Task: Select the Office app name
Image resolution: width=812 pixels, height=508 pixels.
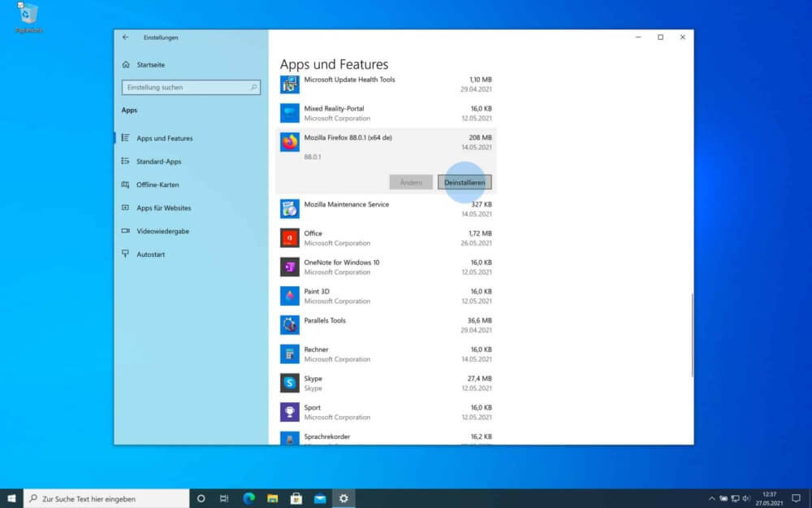Action: click(x=313, y=233)
